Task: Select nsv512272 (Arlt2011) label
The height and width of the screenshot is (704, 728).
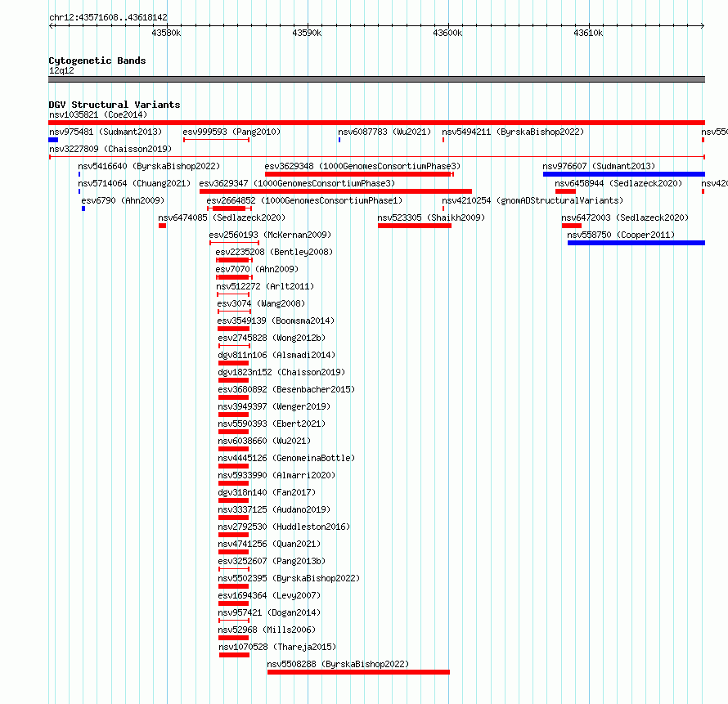Action: [x=265, y=286]
